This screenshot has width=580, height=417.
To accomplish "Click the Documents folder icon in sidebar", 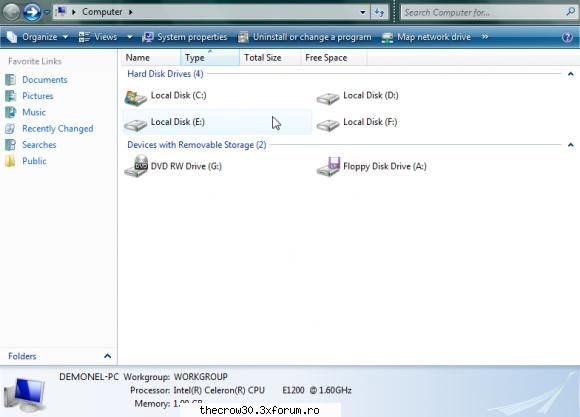I will click(x=10, y=80).
